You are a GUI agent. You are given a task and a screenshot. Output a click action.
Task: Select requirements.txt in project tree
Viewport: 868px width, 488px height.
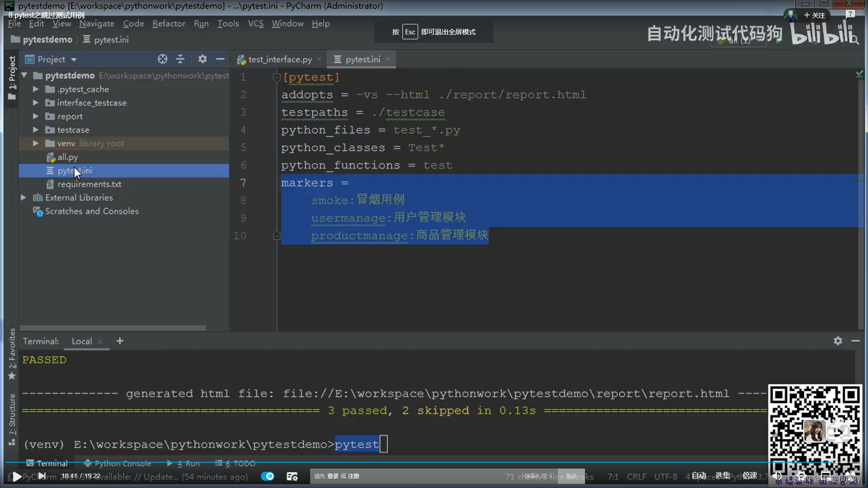[89, 184]
